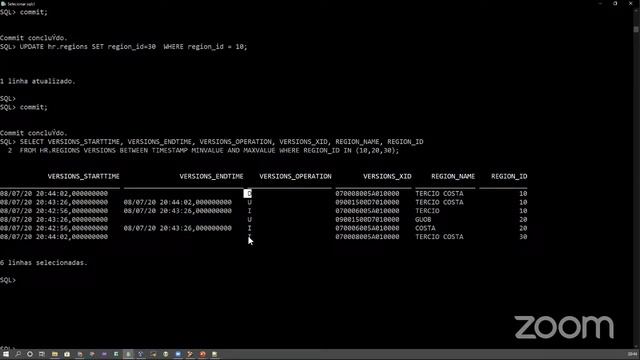Select the U operation in GUOB row

249,220
